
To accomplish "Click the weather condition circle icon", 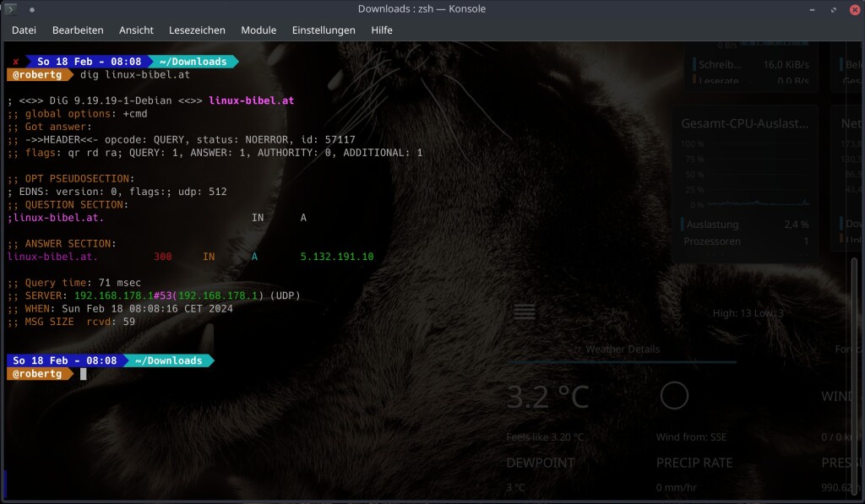I will point(674,395).
